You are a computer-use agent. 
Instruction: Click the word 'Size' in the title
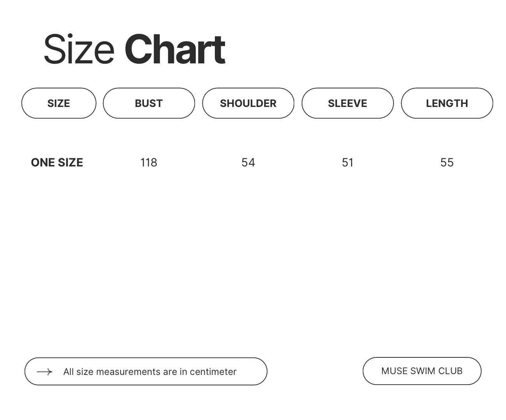click(79, 50)
